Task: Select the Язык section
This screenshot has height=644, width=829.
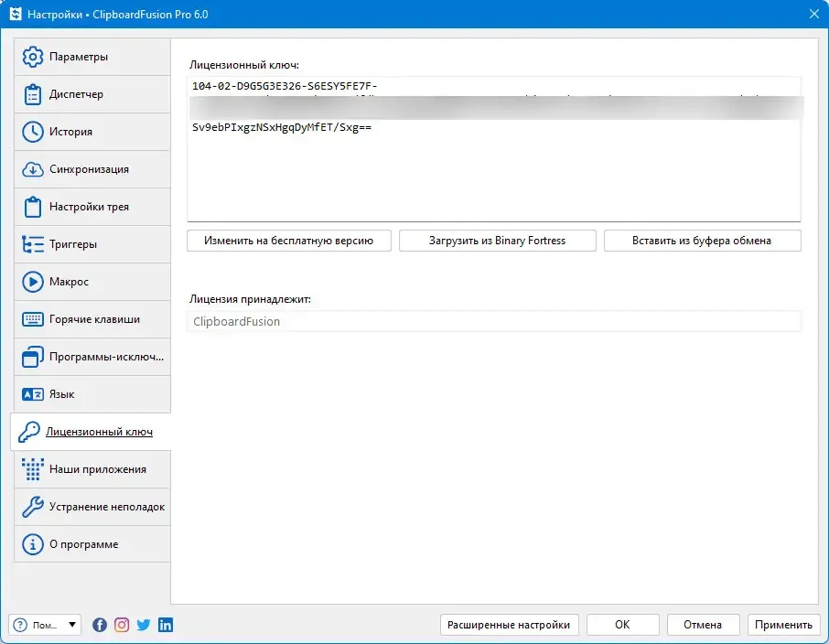Action: point(92,394)
